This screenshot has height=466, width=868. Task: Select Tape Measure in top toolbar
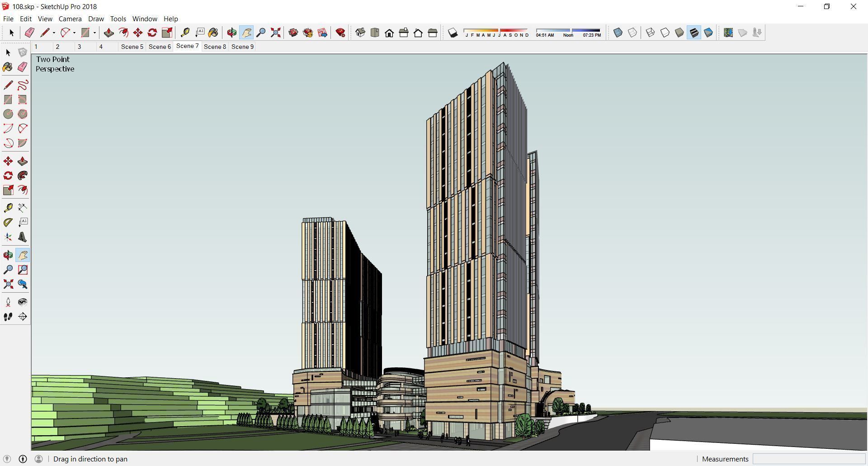tap(185, 33)
